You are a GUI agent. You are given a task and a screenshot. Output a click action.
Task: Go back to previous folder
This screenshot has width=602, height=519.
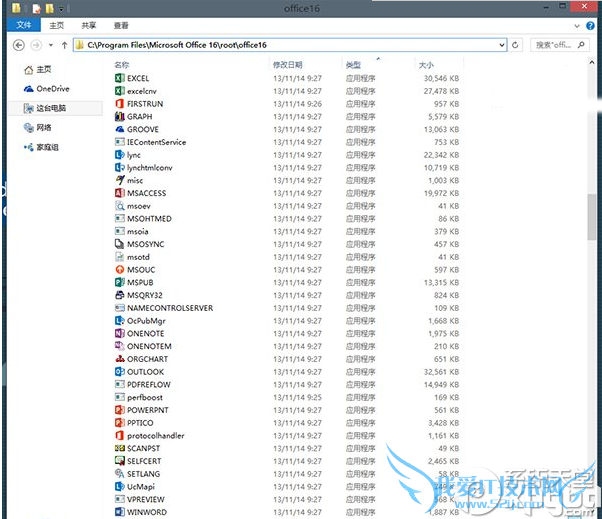point(19,45)
